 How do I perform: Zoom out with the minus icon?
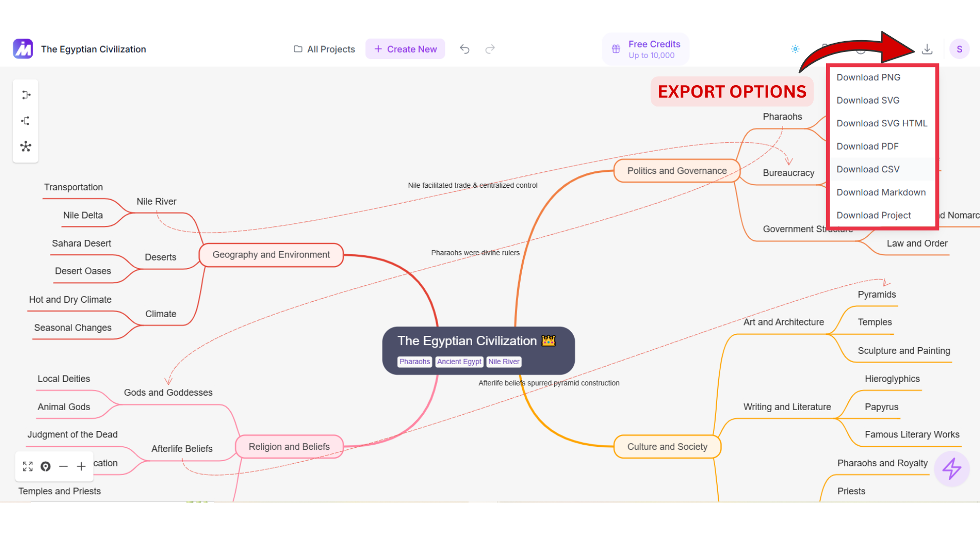[x=63, y=466]
